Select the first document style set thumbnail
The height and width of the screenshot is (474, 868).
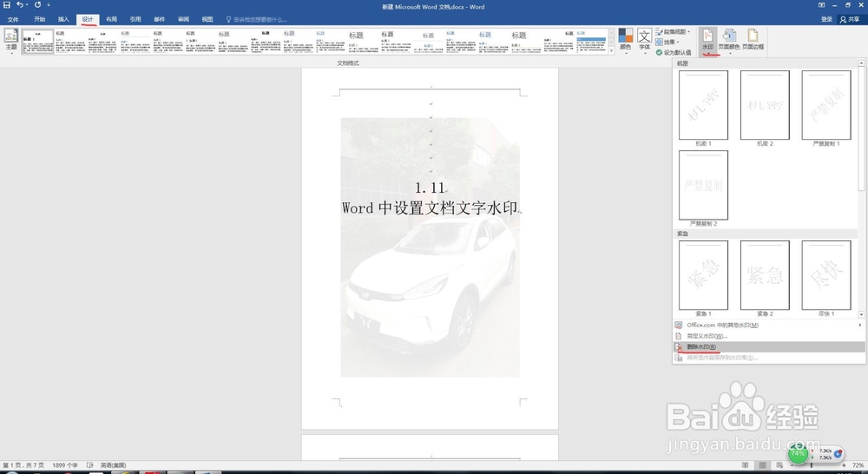(37, 41)
